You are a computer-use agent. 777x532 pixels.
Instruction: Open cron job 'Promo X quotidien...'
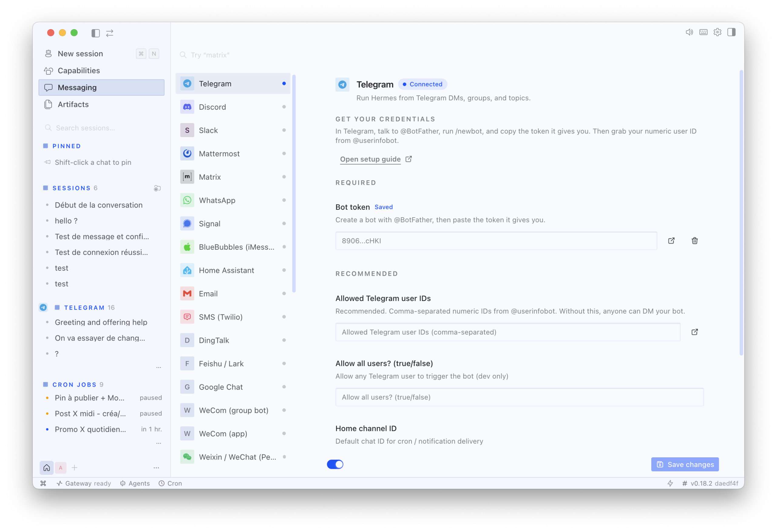click(90, 429)
